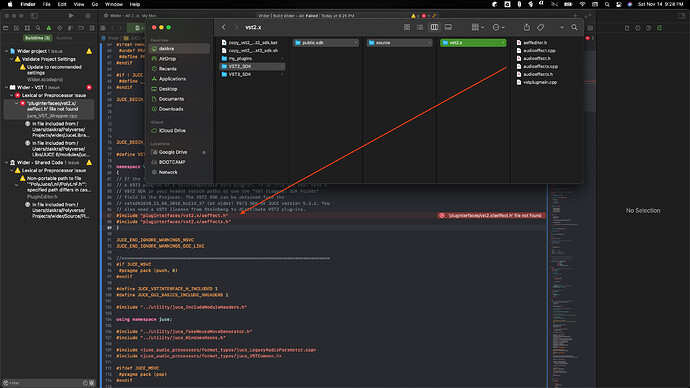The image size is (690, 388).
Task: Open Finder group-by dropdown
Action: [477, 27]
